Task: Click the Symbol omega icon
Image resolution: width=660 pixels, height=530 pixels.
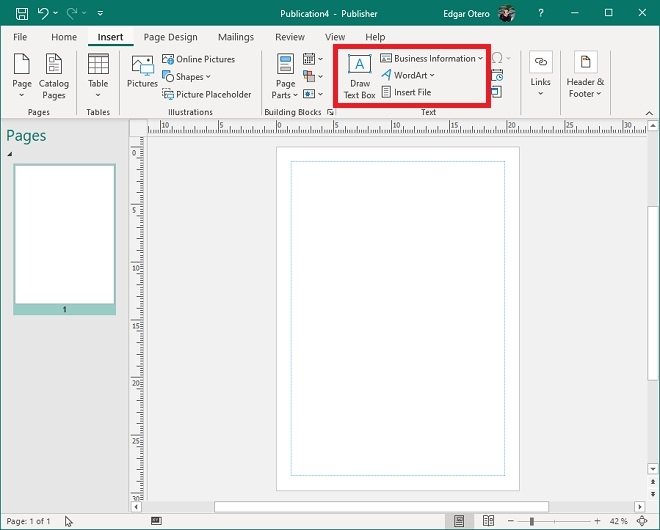Action: (498, 58)
